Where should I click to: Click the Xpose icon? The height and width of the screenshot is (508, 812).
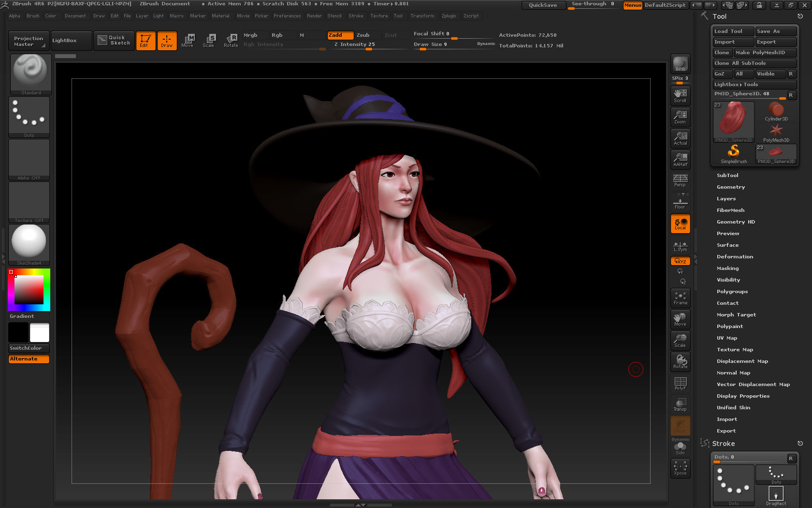pos(680,468)
